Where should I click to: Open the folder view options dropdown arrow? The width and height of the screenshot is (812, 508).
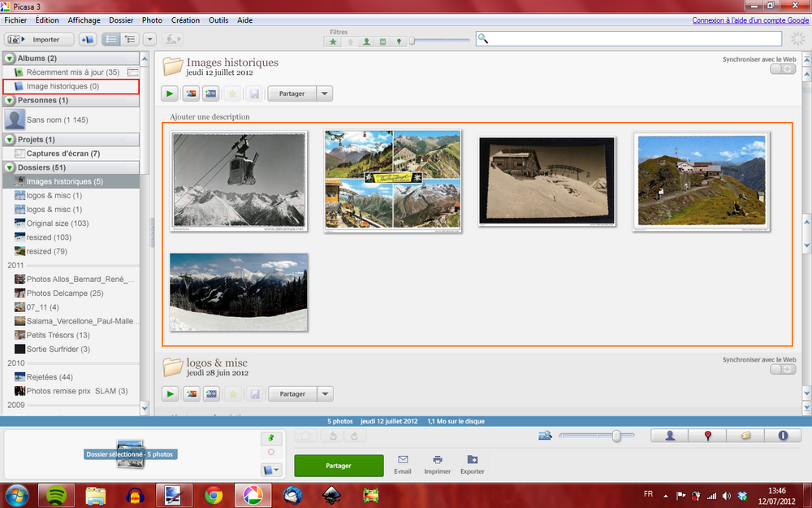click(x=149, y=39)
